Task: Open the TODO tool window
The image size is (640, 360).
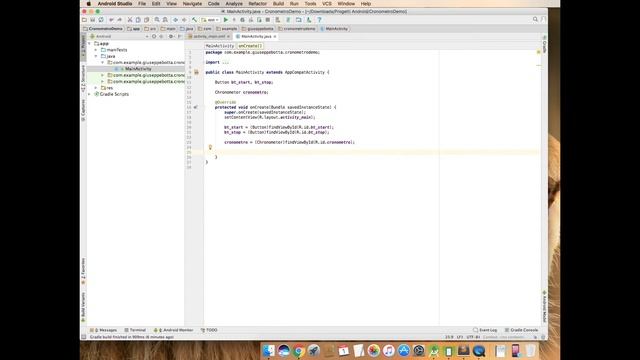Action: point(209,330)
